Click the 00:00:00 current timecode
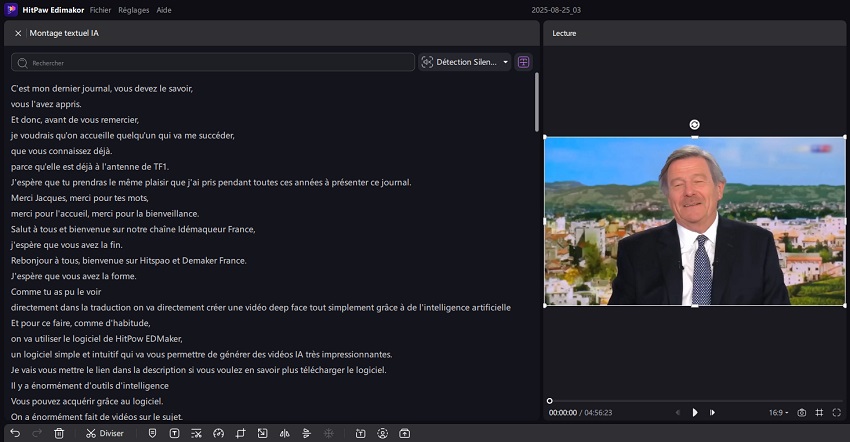 (563, 413)
